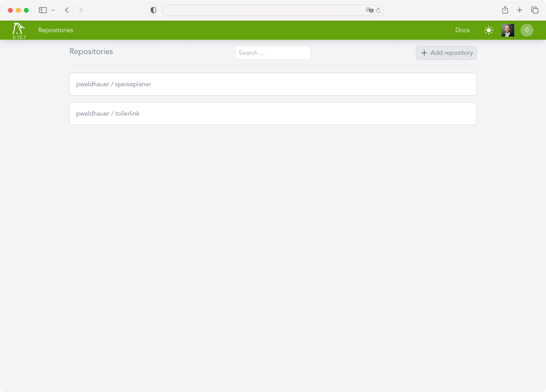546x392 pixels.
Task: Open the user avatar profile
Action: tap(507, 30)
